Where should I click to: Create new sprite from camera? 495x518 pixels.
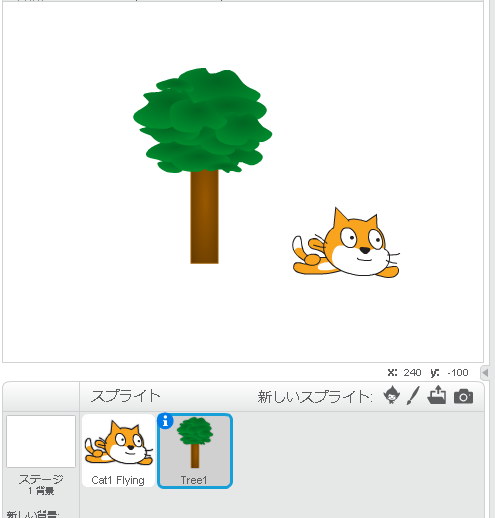(463, 396)
